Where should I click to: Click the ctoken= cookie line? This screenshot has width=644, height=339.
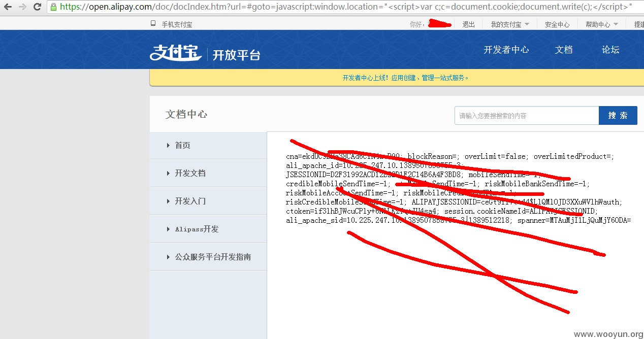(x=442, y=211)
